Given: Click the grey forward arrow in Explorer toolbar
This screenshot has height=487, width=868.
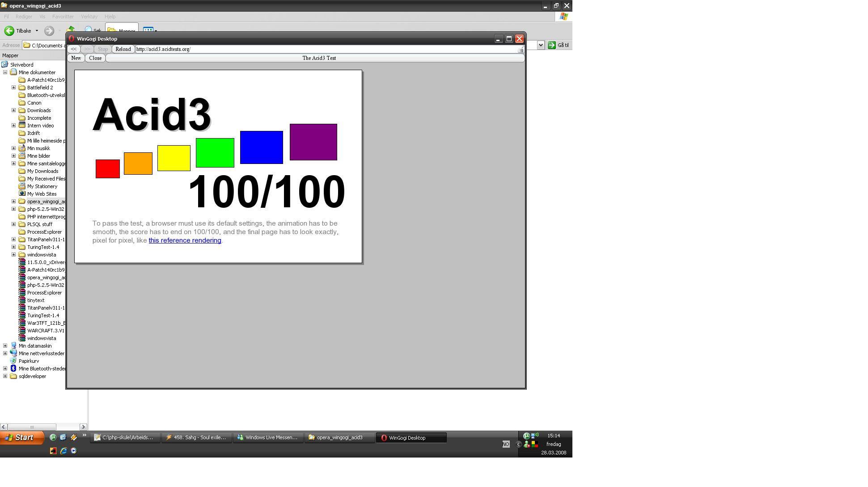Looking at the screenshot, I should tap(49, 31).
